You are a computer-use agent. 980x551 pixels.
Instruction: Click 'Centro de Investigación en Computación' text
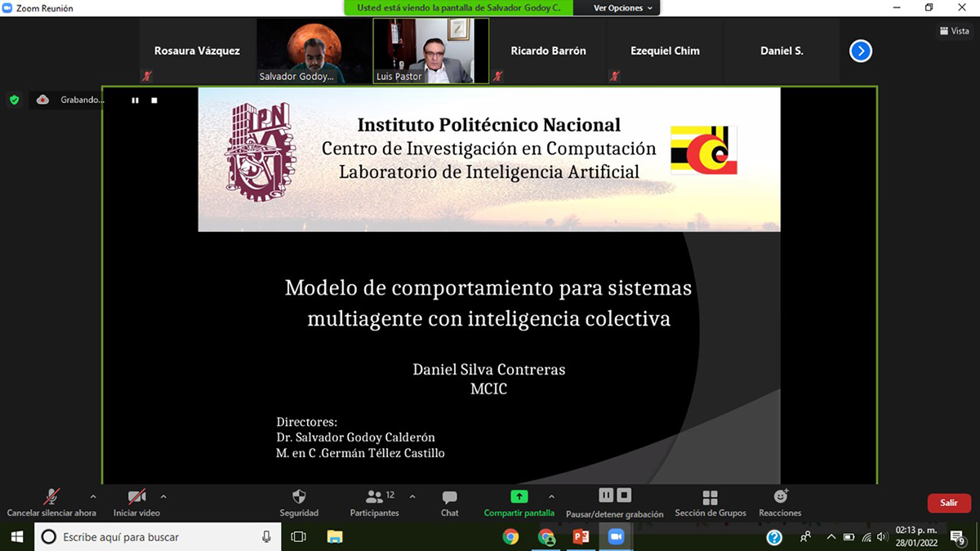(x=488, y=149)
